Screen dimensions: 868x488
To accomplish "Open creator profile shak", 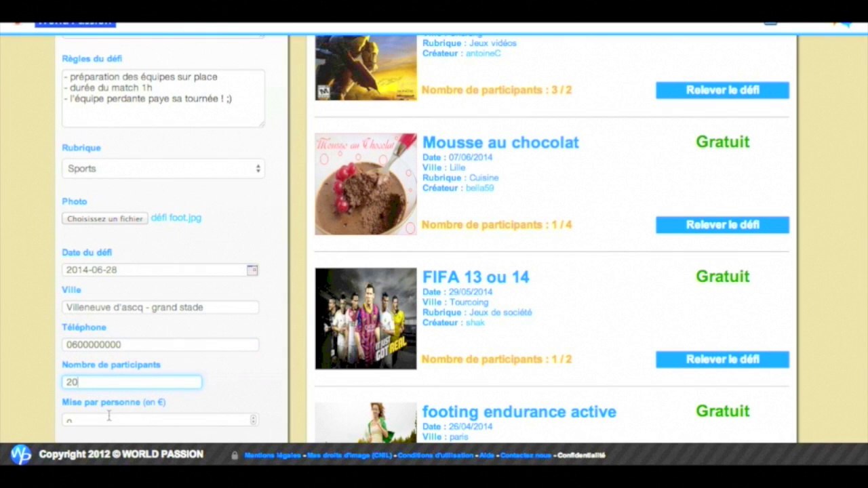I will 475,323.
